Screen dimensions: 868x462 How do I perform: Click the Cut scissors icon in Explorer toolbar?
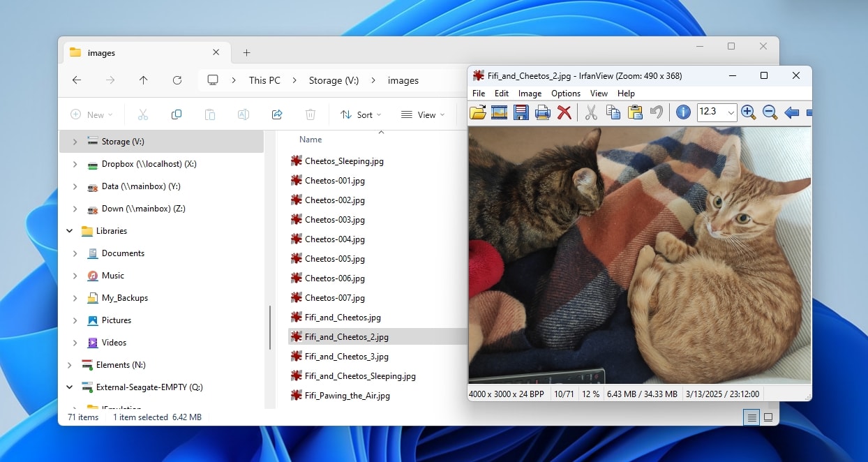point(143,114)
